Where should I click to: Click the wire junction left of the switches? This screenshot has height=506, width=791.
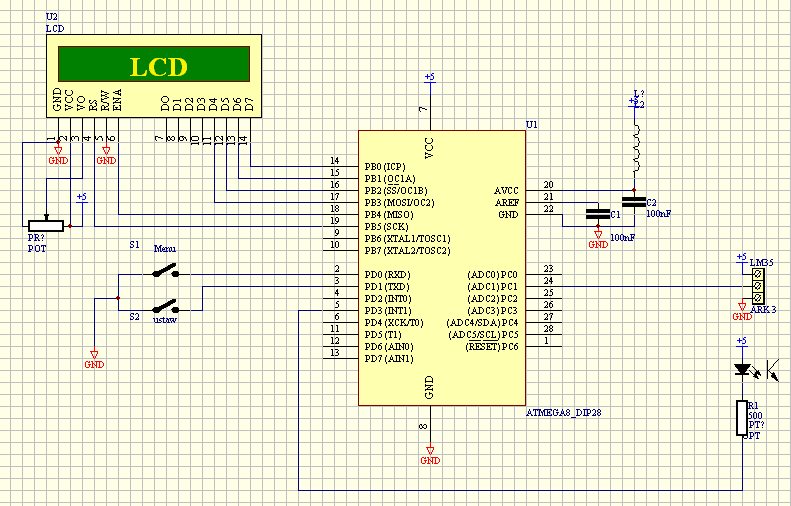pos(118,298)
